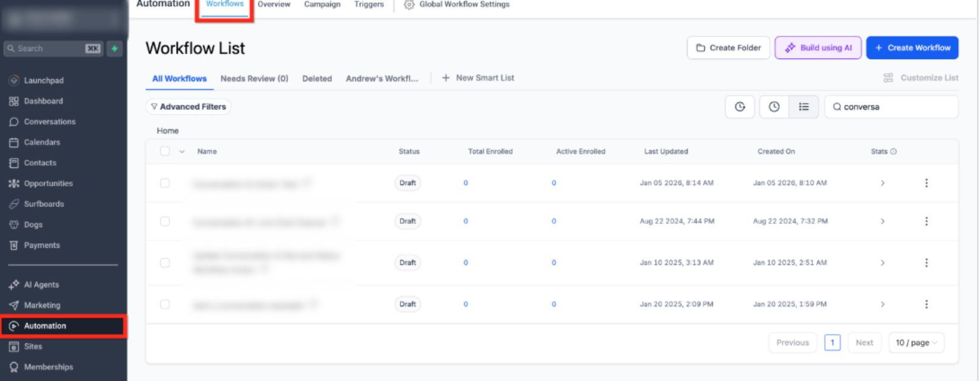Screen dimensions: 980x381
Task: Click the Name column header
Action: 207,152
